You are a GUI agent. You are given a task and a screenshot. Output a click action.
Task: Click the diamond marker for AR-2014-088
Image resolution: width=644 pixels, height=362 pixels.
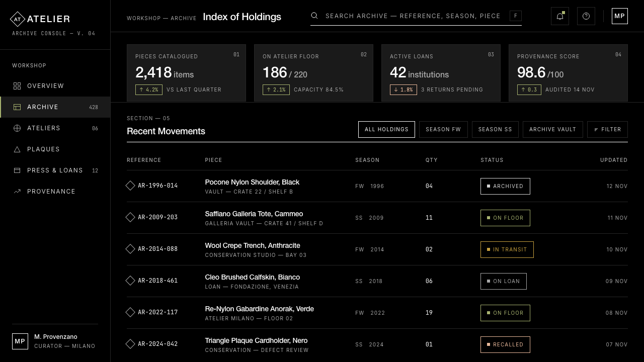(130, 249)
